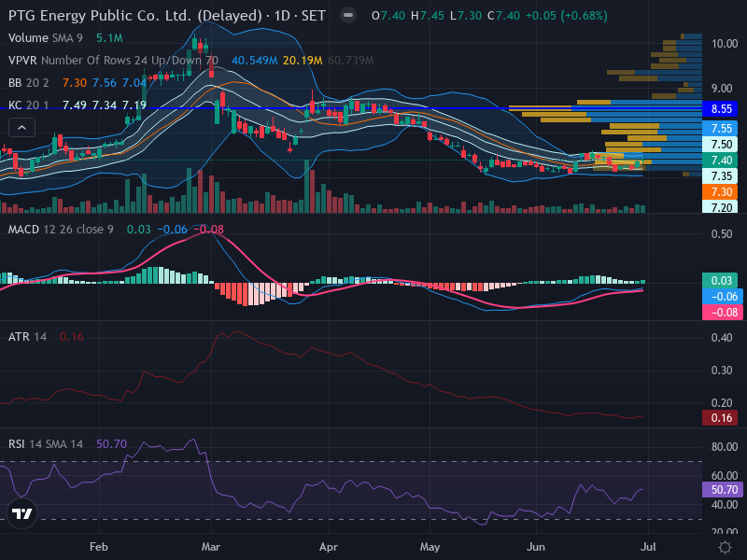Click the VPVR 40.549M up volume value
747x560 pixels.
[254, 61]
